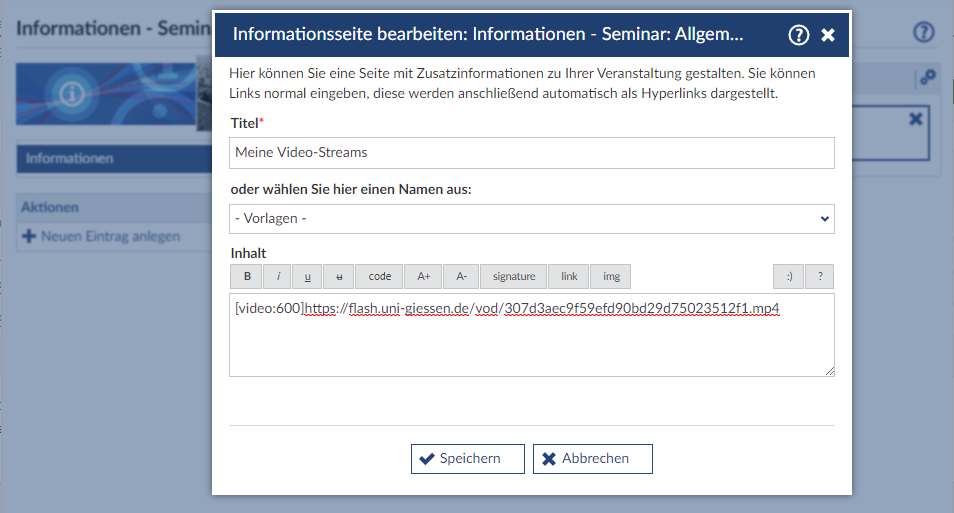954x513 pixels.
Task: Increase text size with the A+ button
Action: tap(423, 277)
